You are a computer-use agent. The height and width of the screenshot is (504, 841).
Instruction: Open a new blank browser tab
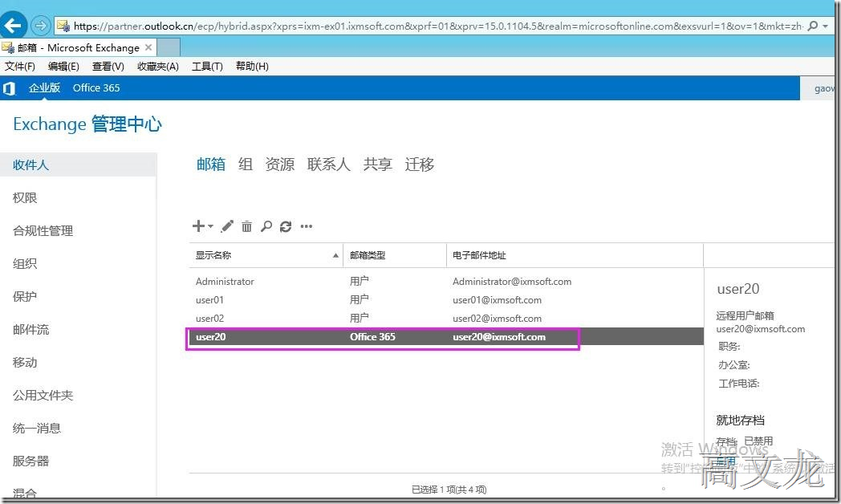pos(169,47)
